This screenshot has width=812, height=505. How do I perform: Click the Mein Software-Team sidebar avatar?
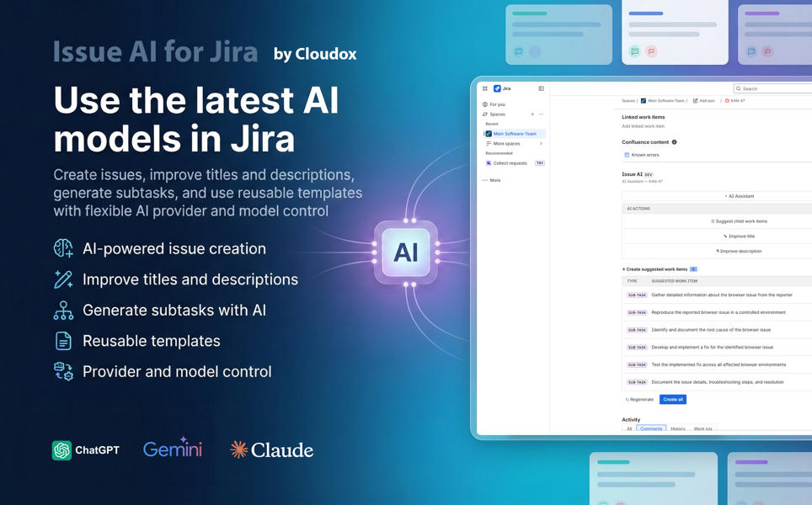[x=489, y=134]
